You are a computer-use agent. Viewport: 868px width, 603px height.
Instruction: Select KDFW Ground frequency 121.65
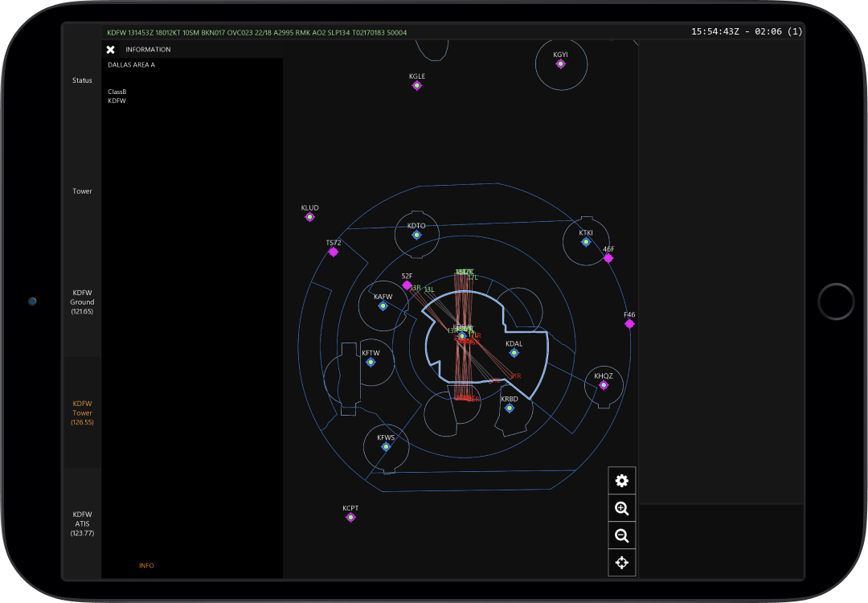(81, 301)
